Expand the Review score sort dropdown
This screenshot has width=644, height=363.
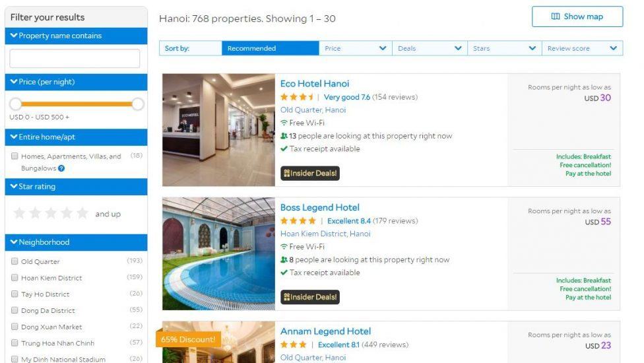click(583, 48)
